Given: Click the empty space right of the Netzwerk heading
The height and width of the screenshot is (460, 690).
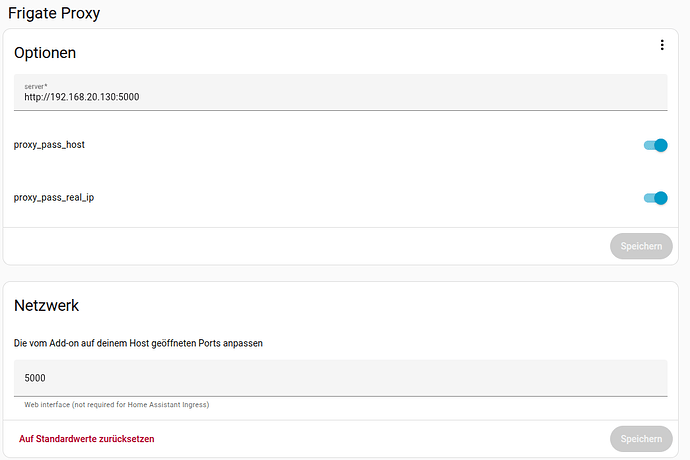Looking at the screenshot, I should pyautogui.click(x=380, y=305).
